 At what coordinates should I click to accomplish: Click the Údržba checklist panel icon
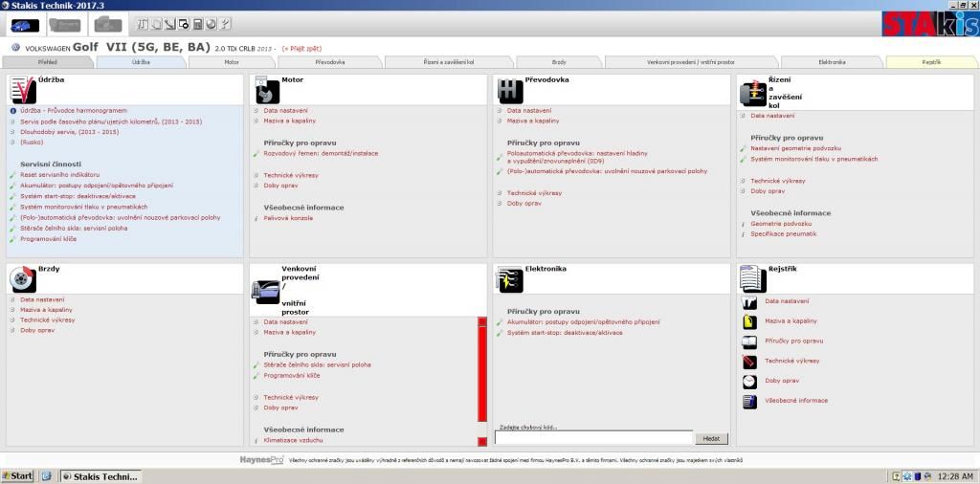[22, 90]
